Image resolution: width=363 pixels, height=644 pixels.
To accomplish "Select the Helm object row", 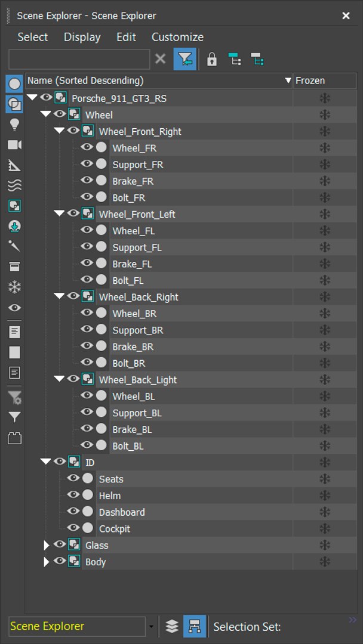I will pos(226,496).
